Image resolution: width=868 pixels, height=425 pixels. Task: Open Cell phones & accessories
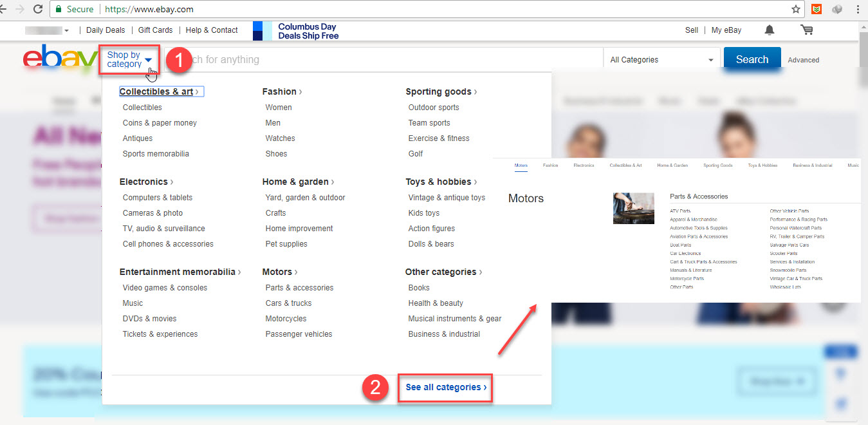[x=168, y=244]
